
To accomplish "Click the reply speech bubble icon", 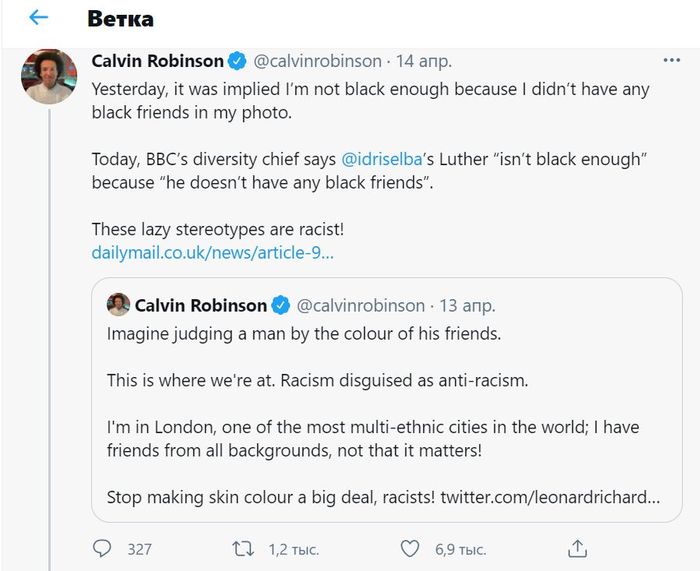I will [102, 548].
